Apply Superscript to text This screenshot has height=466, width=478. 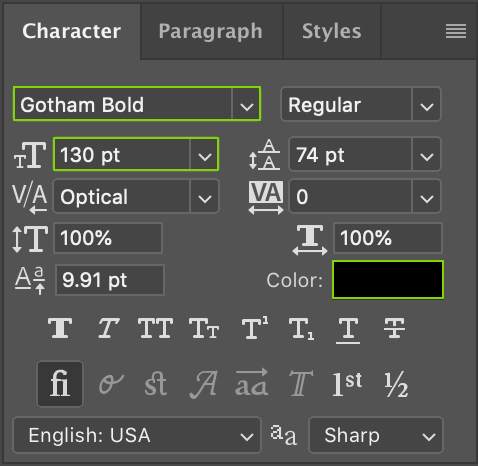pos(255,328)
